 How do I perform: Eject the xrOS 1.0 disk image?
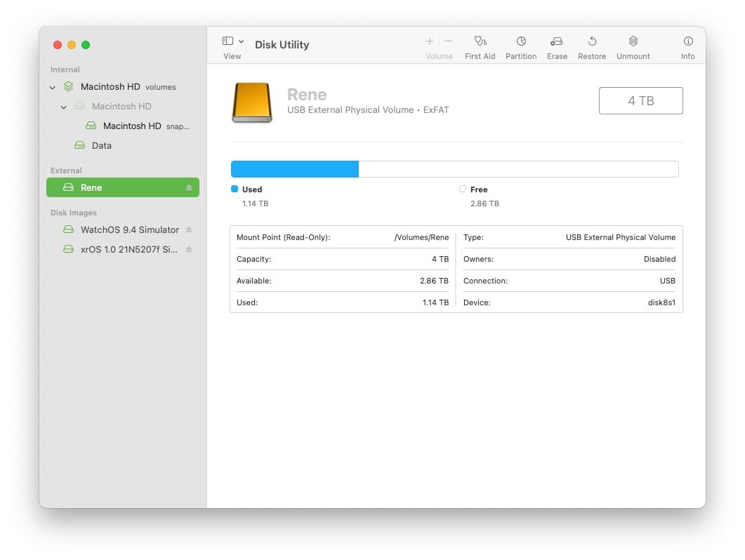pyautogui.click(x=188, y=250)
